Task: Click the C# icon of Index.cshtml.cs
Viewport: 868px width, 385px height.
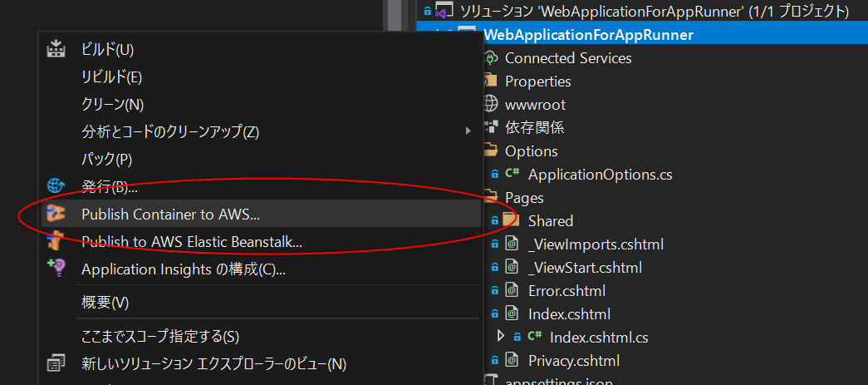Action: point(535,337)
